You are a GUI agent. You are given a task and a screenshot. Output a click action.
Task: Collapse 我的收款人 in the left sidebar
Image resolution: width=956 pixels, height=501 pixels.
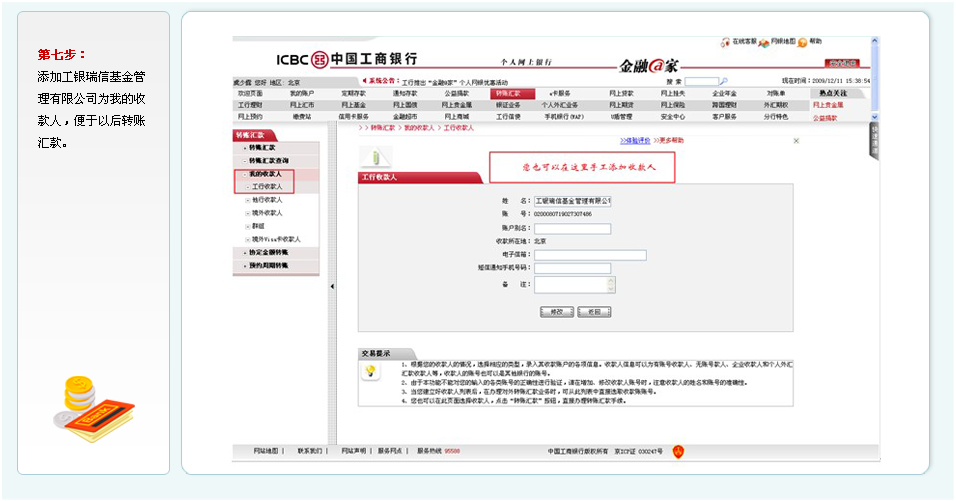point(265,174)
